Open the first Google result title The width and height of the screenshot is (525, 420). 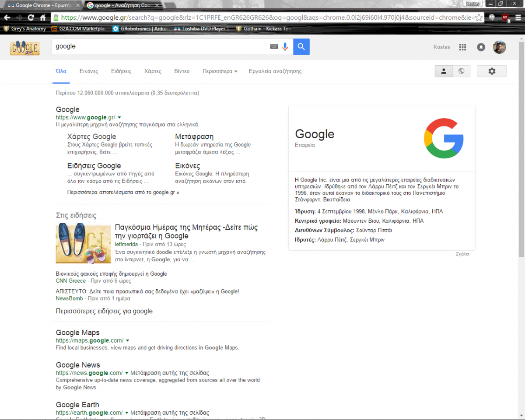(68, 109)
